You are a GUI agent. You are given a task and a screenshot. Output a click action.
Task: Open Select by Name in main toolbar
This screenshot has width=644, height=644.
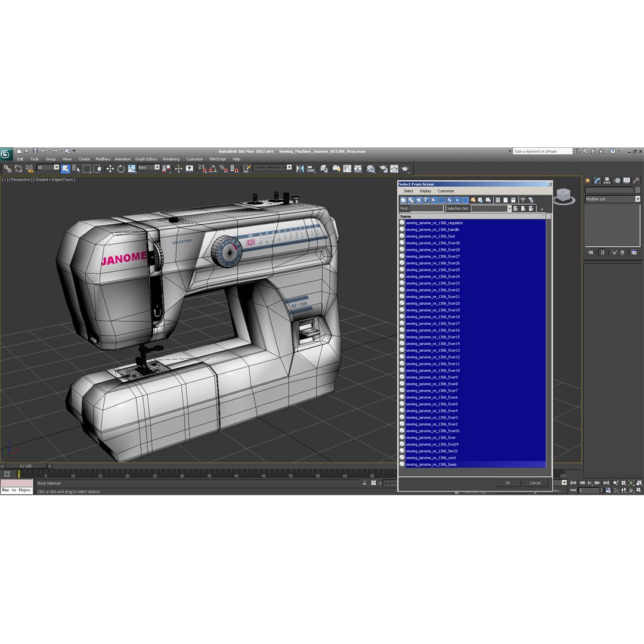pos(76,168)
